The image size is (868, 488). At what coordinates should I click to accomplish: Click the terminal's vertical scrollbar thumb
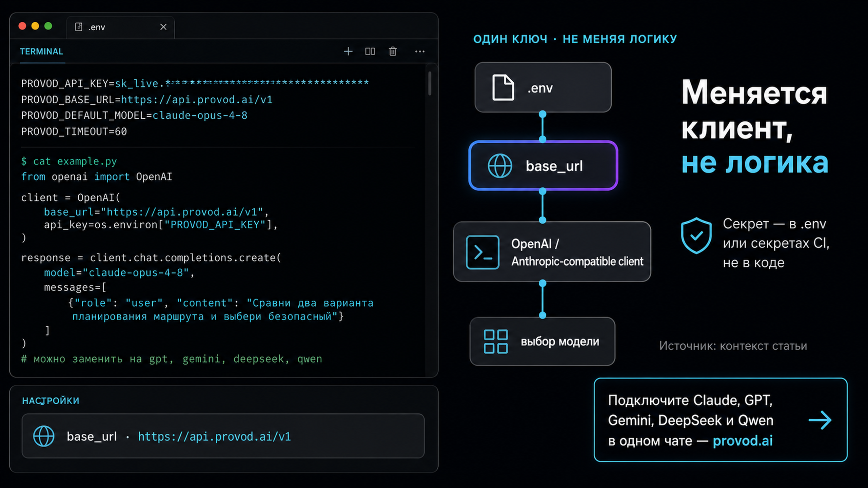click(x=430, y=83)
